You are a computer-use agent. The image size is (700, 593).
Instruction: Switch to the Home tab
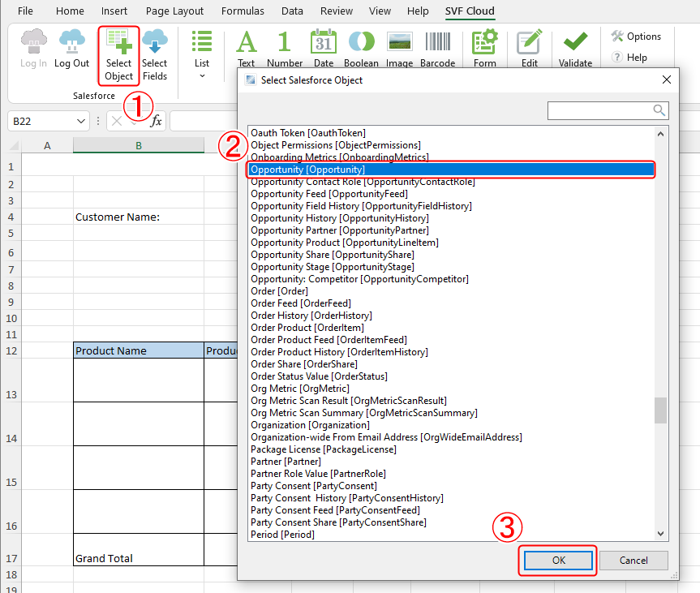point(70,11)
